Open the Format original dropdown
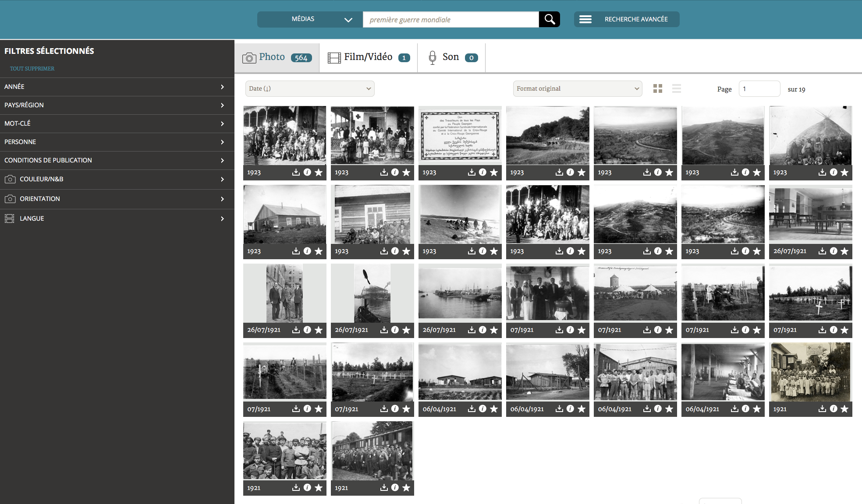862x504 pixels. (x=577, y=88)
